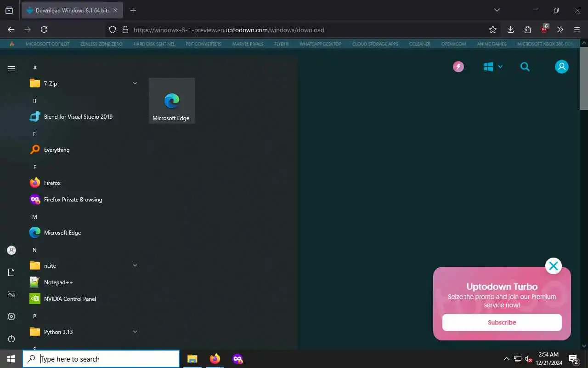The width and height of the screenshot is (588, 368).
Task: Click the muted volume tray icon
Action: tap(529, 359)
